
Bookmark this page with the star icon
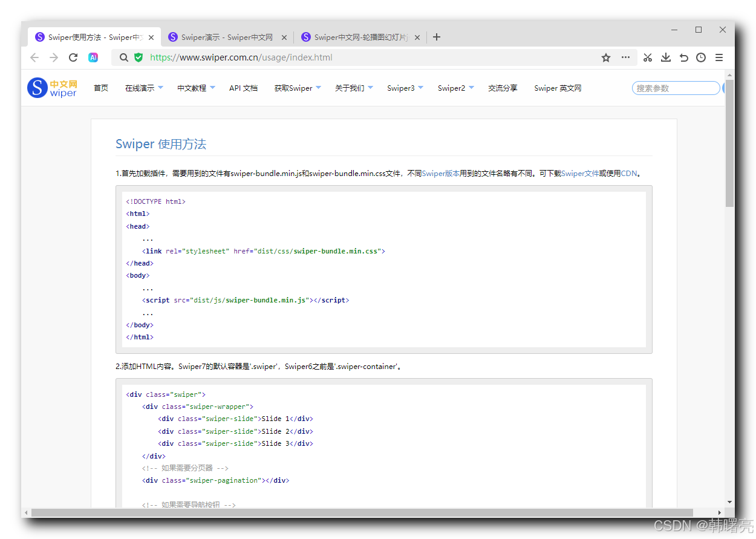coord(606,57)
